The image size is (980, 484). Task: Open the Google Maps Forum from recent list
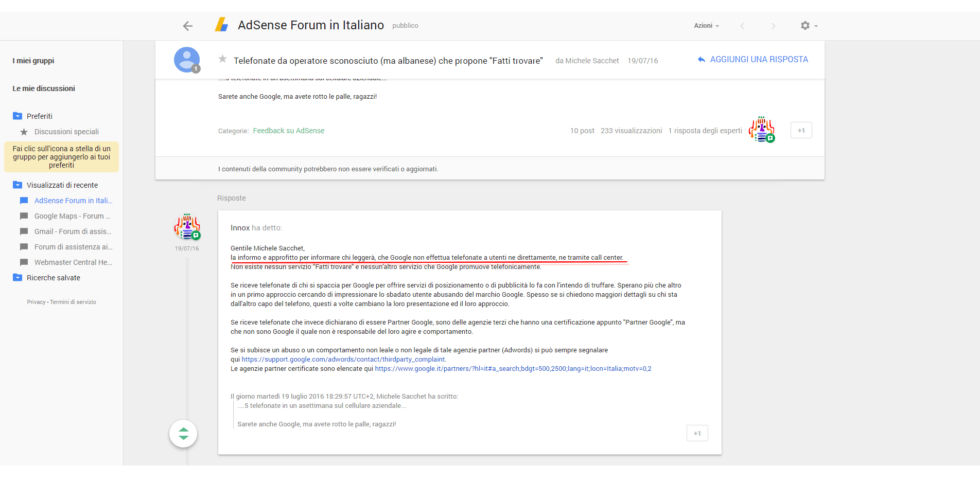coord(24,216)
